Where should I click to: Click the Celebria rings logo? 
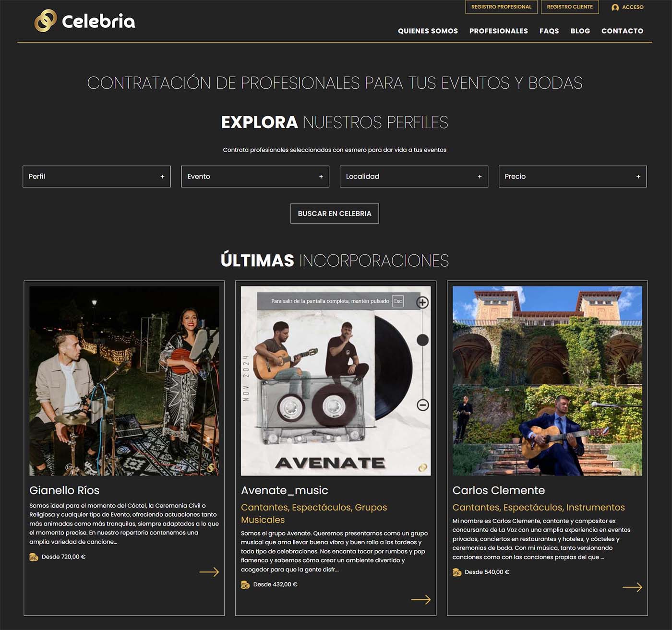pyautogui.click(x=46, y=21)
